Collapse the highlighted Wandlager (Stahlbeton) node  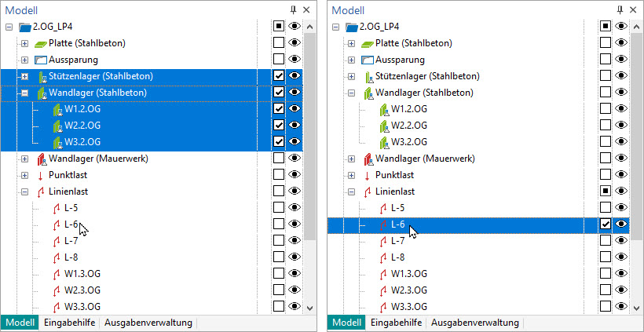(x=24, y=93)
